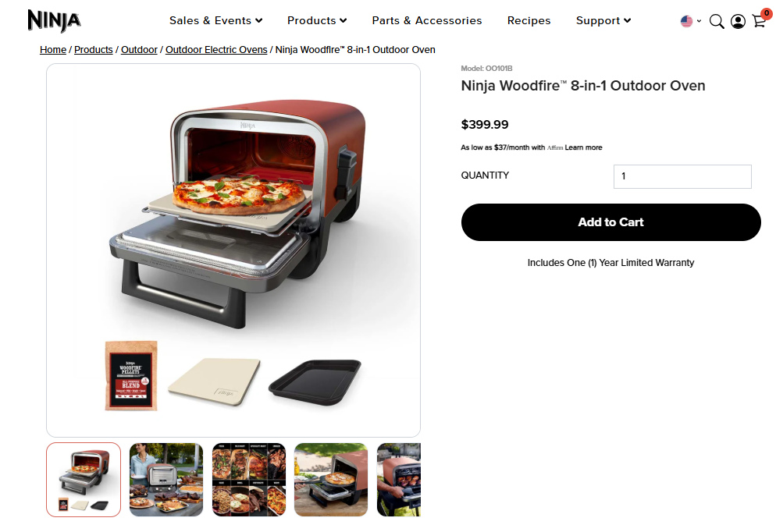
Task: Select thumbnail of oven on grass outdoors
Action: click(331, 480)
